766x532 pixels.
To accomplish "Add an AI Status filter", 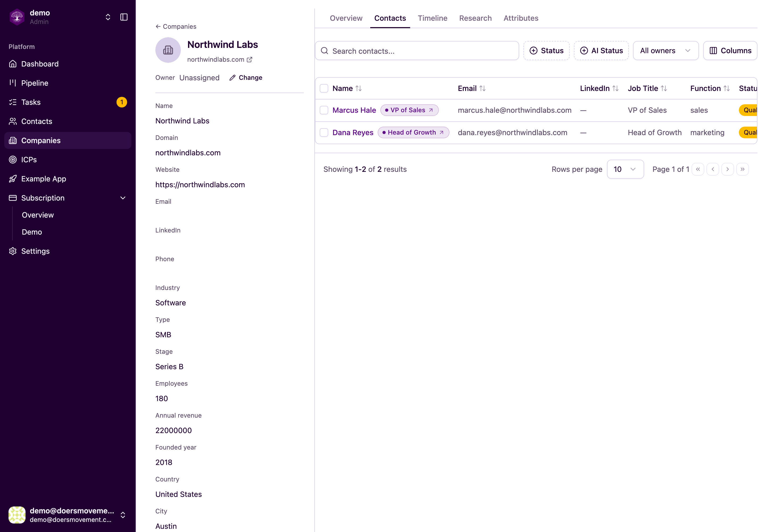I will pos(601,51).
